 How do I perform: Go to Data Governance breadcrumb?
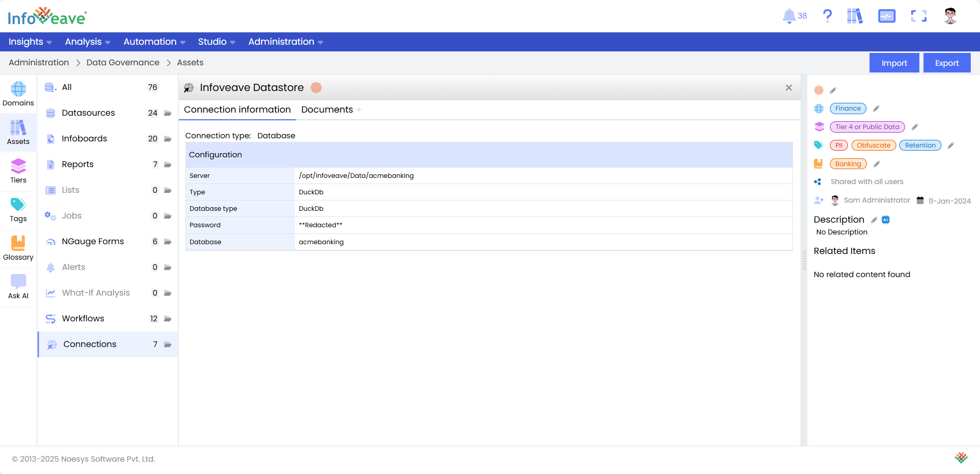tap(123, 63)
